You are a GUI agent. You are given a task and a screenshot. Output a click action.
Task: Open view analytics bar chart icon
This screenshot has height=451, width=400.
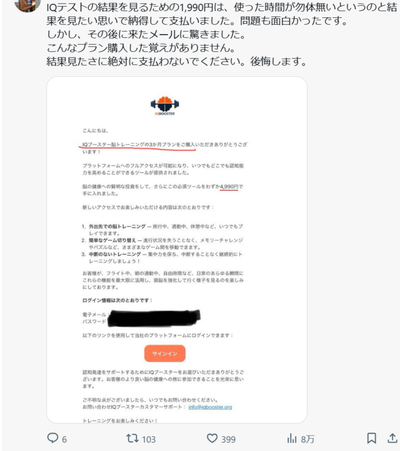click(x=292, y=439)
